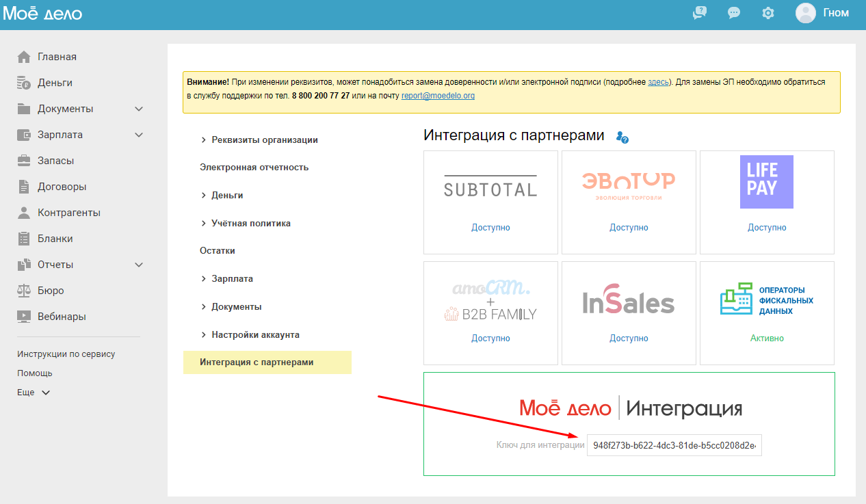Click the Вебинары play screen icon in the sidebar

24,317
